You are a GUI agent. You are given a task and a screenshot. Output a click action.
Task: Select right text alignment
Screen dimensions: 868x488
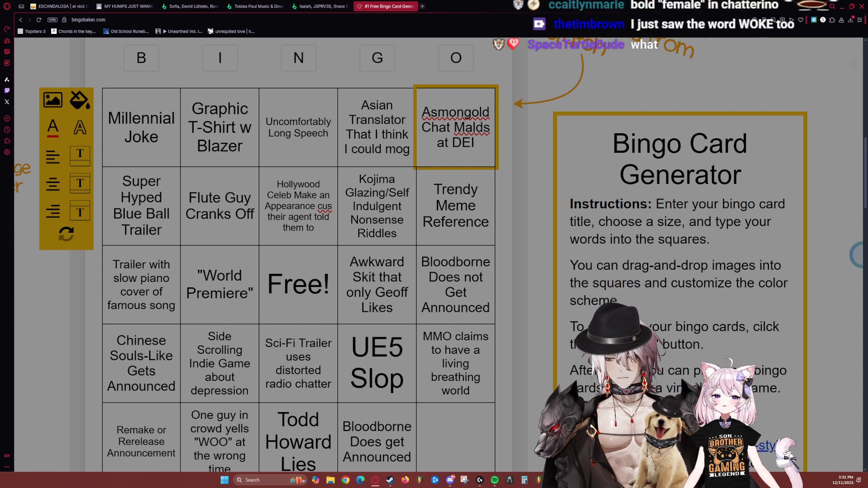pos(53,211)
